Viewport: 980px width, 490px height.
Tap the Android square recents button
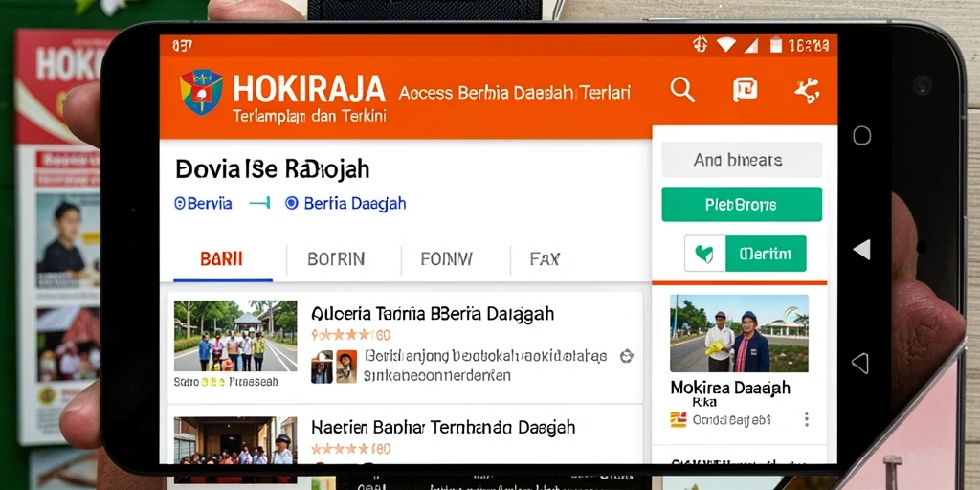click(861, 135)
